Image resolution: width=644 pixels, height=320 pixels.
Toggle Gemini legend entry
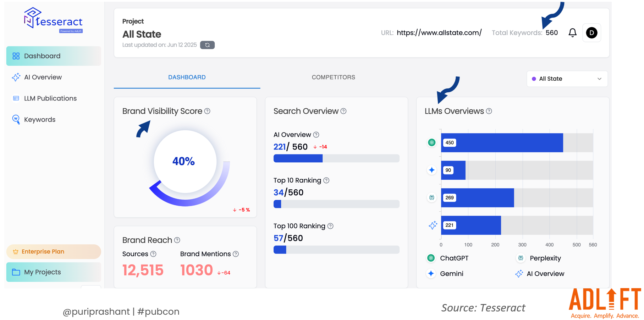[445, 273]
